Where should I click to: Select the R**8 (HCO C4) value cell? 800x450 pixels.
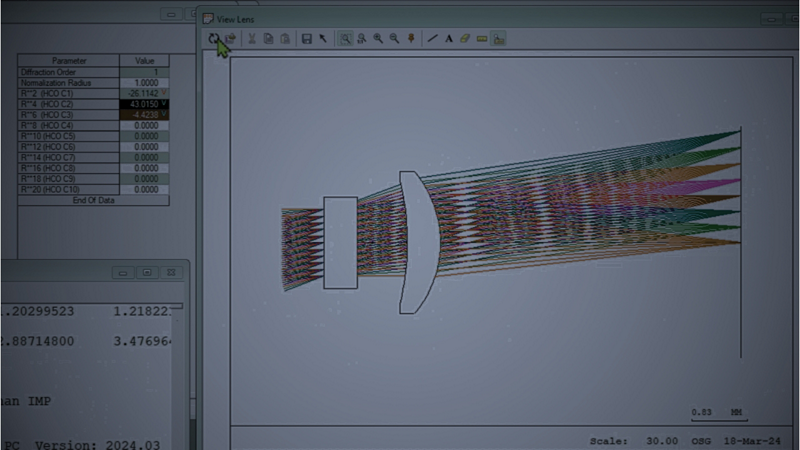pyautogui.click(x=144, y=126)
